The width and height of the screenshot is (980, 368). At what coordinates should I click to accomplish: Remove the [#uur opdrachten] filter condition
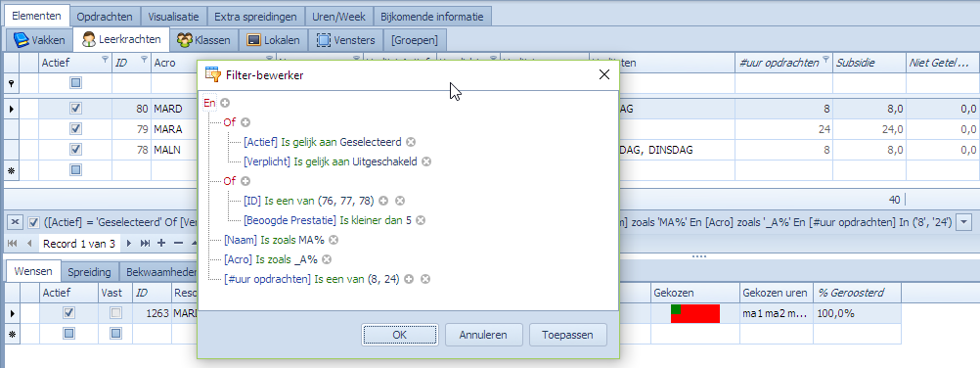(425, 279)
